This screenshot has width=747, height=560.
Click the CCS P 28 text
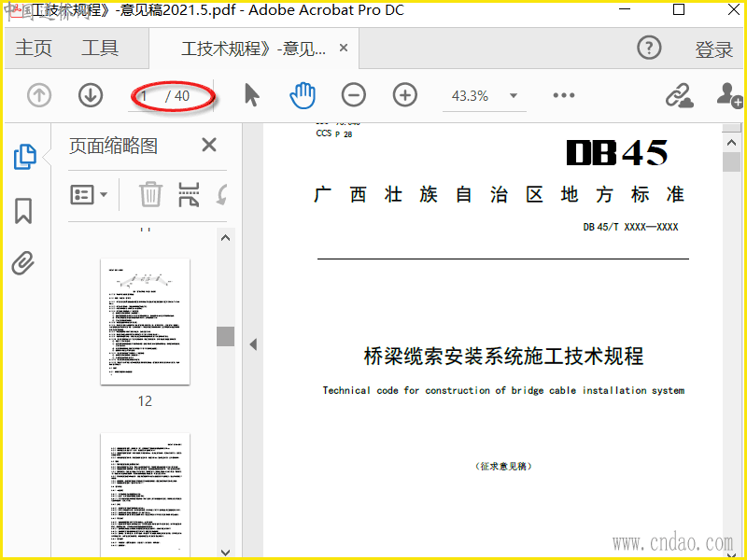point(334,133)
